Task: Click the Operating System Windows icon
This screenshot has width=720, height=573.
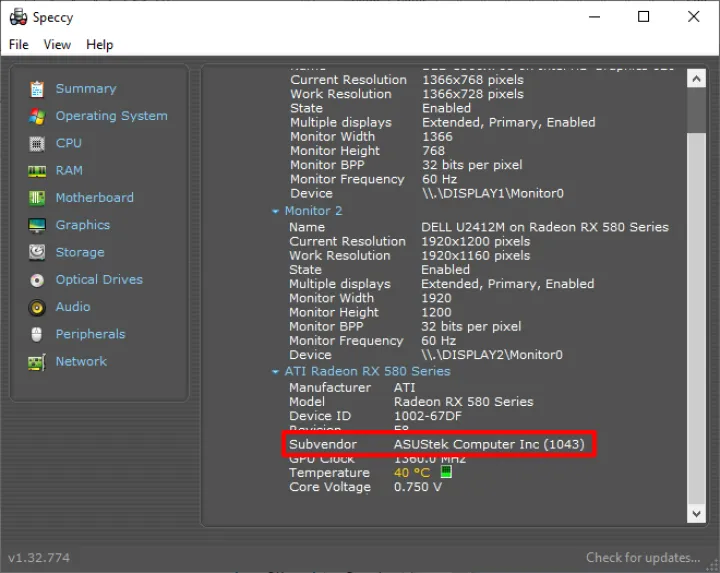Action: pyautogui.click(x=37, y=116)
